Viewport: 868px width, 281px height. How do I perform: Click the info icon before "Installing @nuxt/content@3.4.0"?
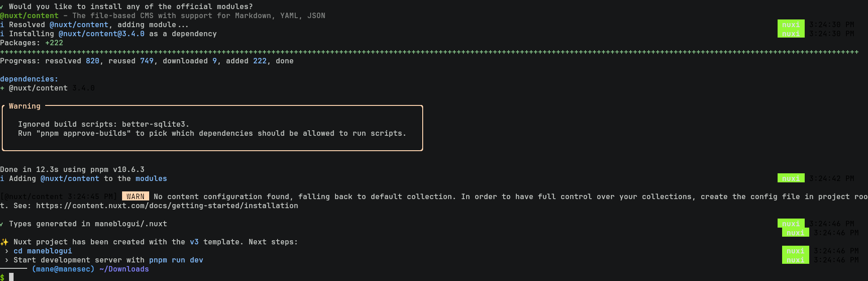pyautogui.click(x=2, y=34)
